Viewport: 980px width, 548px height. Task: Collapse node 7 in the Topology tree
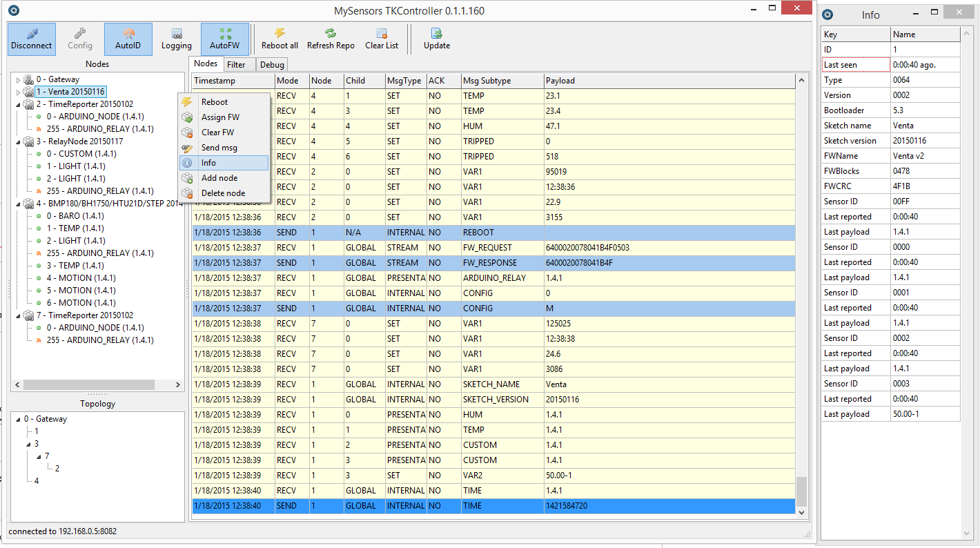(39, 456)
